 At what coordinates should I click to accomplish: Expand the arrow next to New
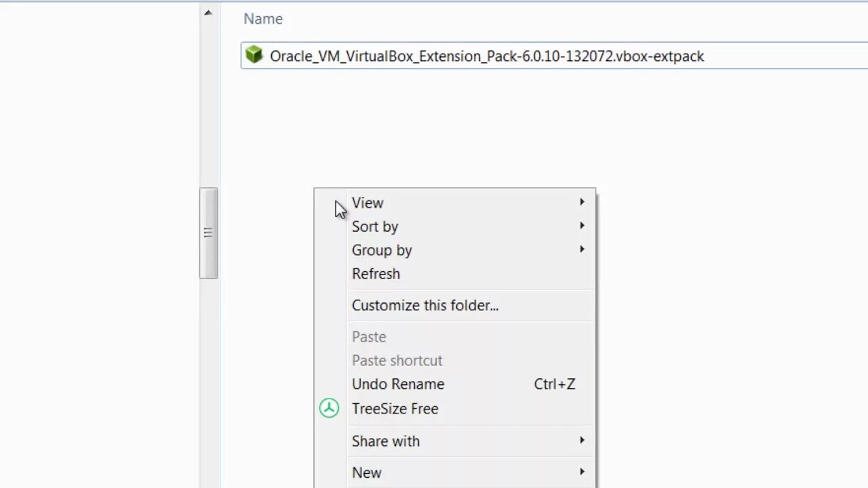[582, 472]
